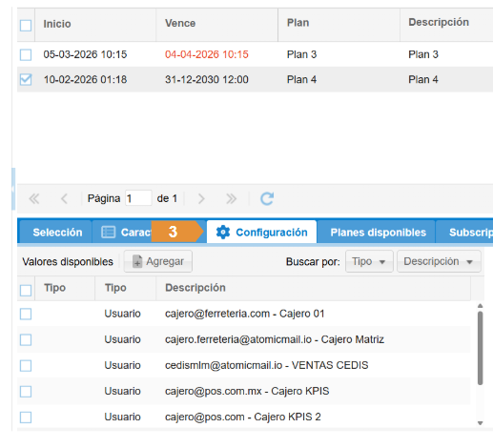Switch to the Planes disponibles tab

(378, 233)
